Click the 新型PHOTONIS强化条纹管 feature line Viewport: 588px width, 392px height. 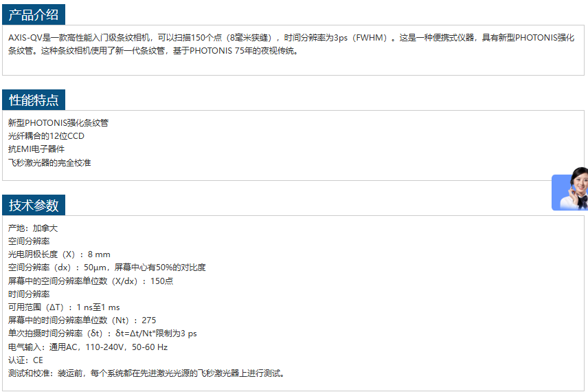pyautogui.click(x=58, y=123)
